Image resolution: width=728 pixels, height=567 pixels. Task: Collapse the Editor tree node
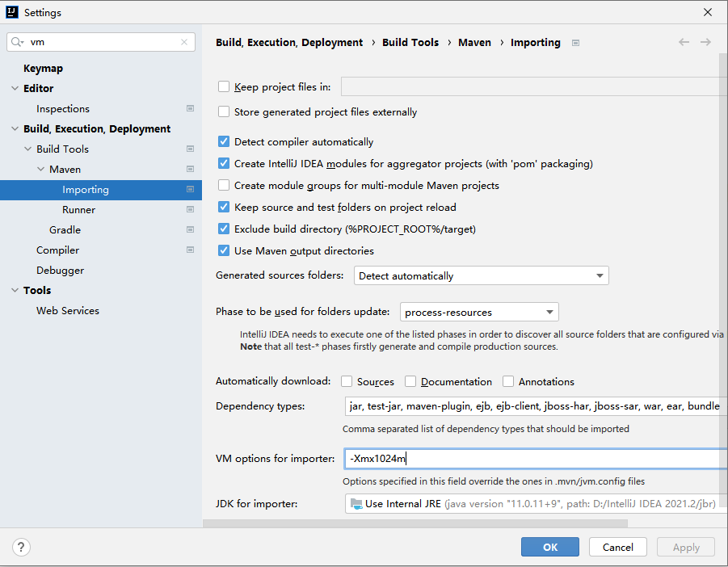click(15, 88)
